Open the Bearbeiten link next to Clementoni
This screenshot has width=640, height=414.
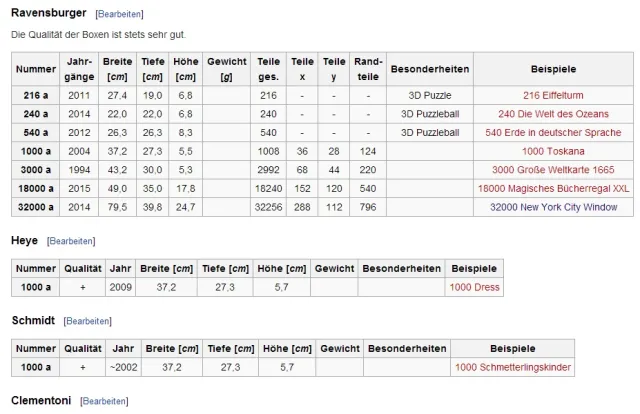[104, 401]
